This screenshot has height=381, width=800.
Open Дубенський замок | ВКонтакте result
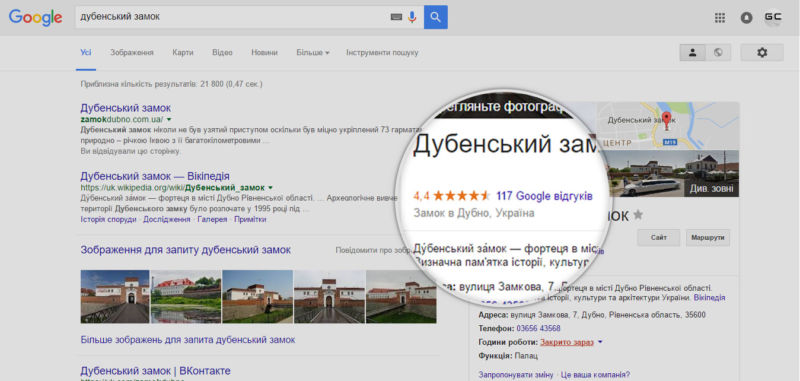click(x=156, y=371)
